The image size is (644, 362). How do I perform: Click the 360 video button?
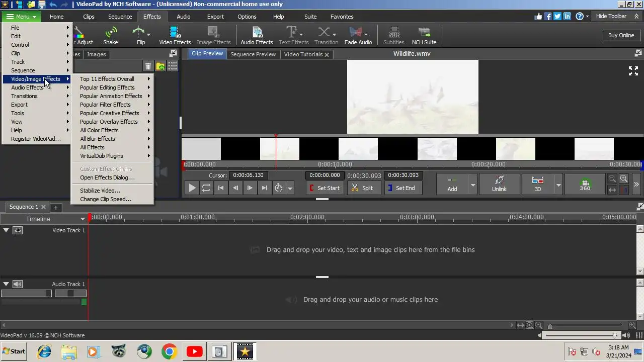pyautogui.click(x=585, y=184)
